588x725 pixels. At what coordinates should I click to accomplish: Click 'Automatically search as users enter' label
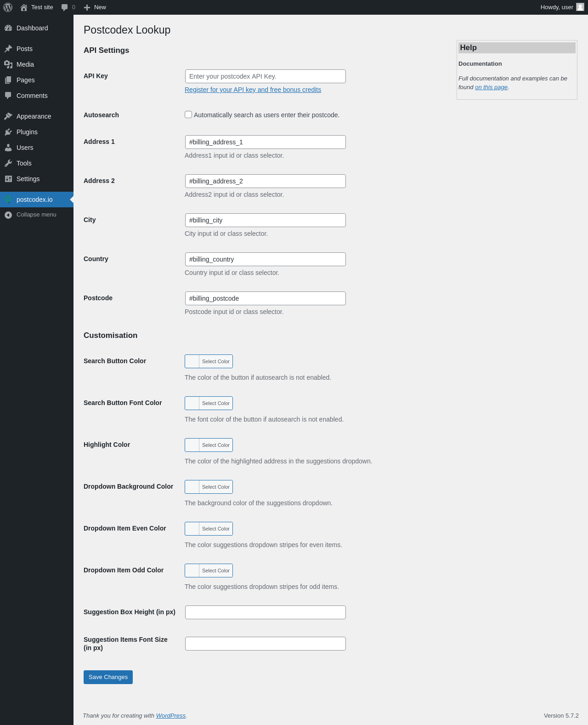click(x=266, y=115)
